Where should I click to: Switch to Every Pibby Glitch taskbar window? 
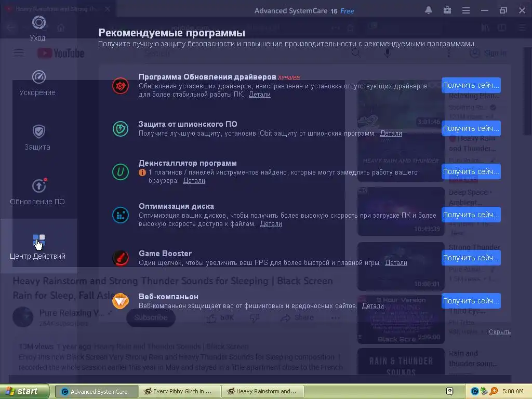tap(180, 392)
